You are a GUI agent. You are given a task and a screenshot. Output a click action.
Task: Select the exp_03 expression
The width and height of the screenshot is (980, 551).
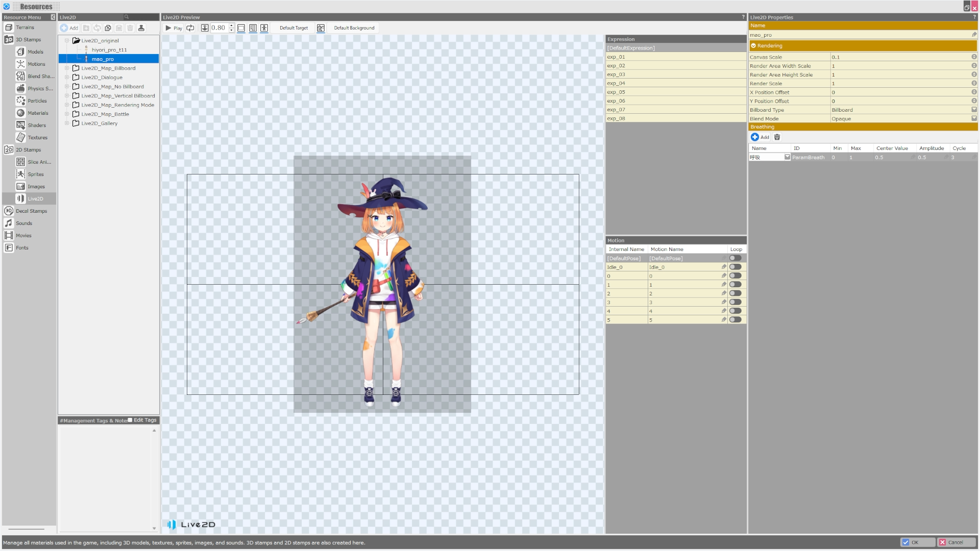(676, 74)
